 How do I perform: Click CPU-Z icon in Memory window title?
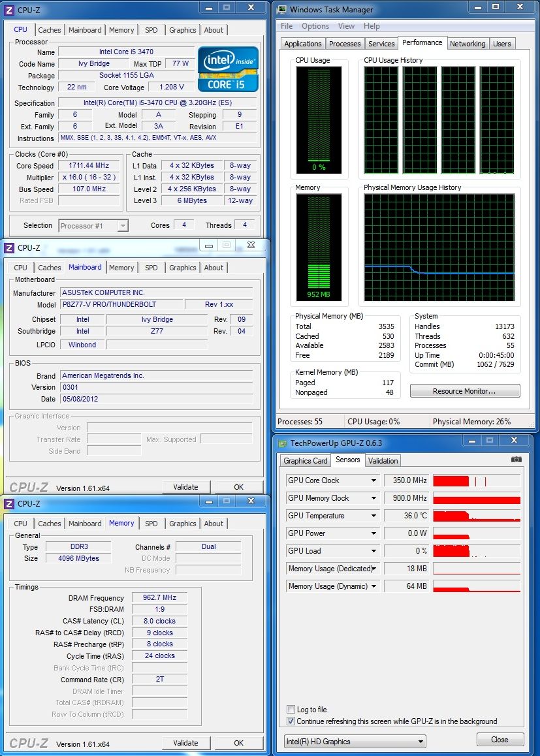pyautogui.click(x=9, y=504)
